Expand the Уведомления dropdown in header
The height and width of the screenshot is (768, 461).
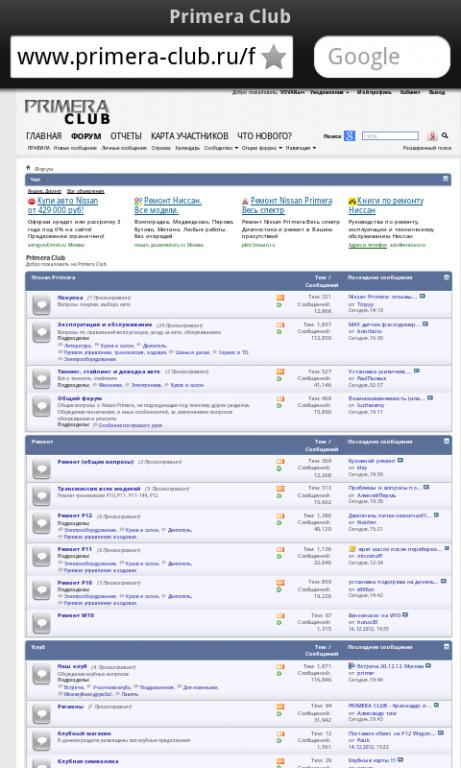[329, 92]
